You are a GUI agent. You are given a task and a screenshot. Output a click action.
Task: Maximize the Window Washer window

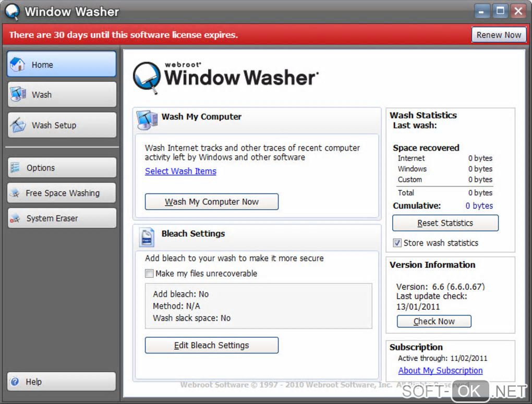pyautogui.click(x=500, y=11)
